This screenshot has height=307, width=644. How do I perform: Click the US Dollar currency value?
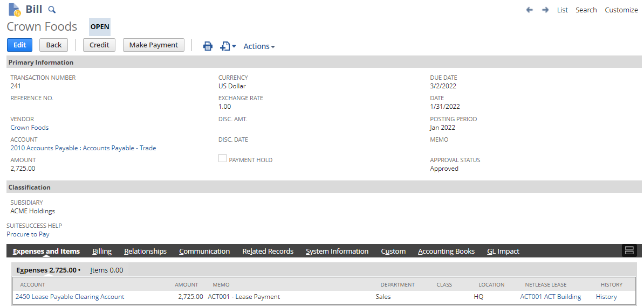pyautogui.click(x=232, y=86)
